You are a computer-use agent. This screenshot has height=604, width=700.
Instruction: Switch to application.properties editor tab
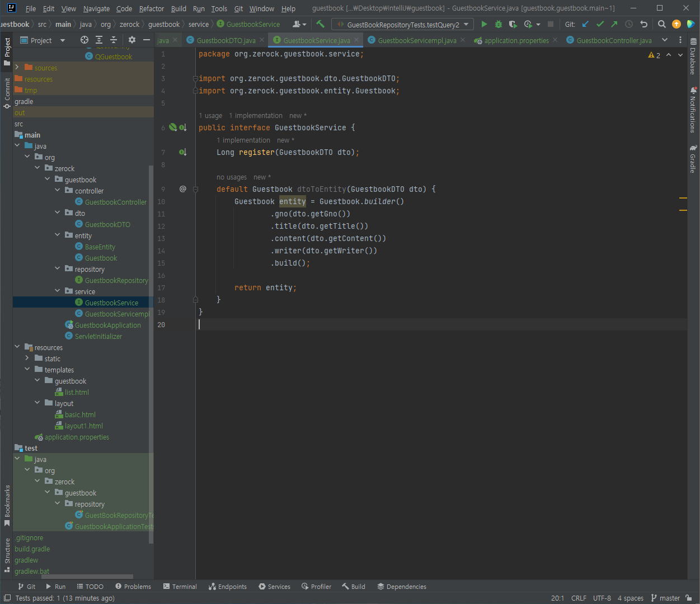point(516,40)
